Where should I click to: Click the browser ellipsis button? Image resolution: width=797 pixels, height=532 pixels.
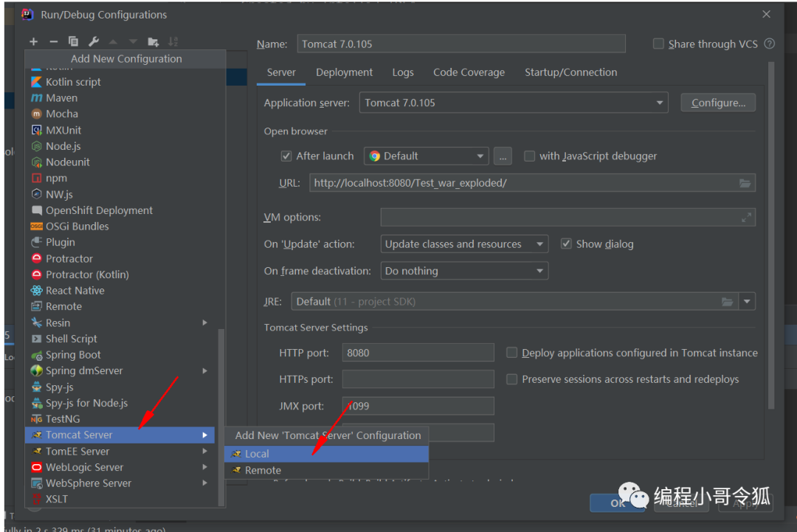click(x=503, y=156)
